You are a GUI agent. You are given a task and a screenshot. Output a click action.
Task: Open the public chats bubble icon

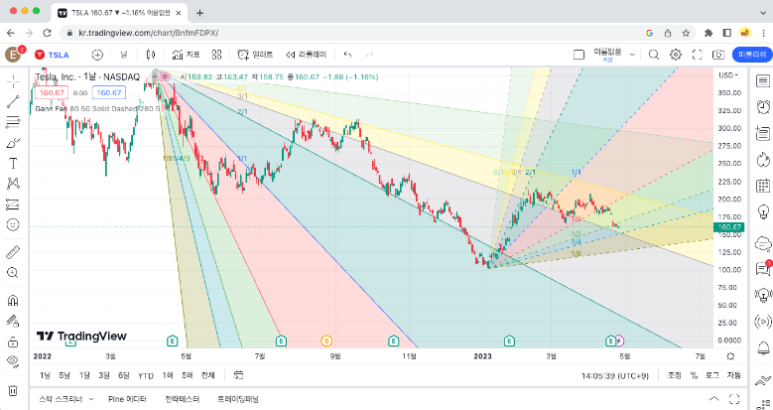[763, 243]
